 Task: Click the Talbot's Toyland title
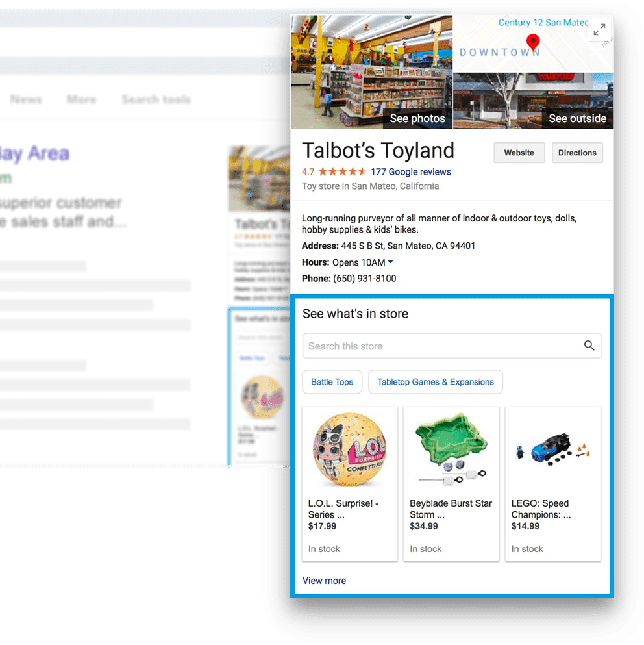tap(378, 151)
